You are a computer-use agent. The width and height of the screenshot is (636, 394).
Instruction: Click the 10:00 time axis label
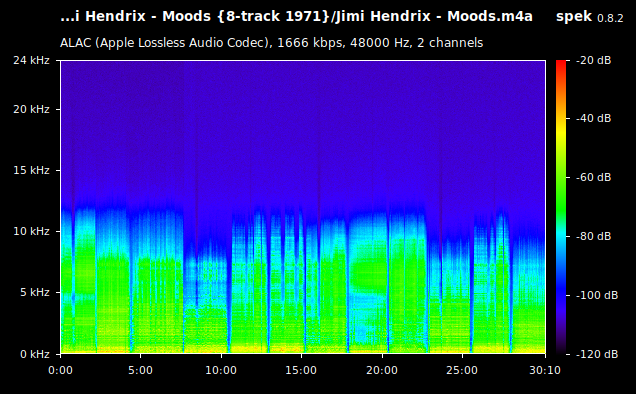[x=221, y=370]
